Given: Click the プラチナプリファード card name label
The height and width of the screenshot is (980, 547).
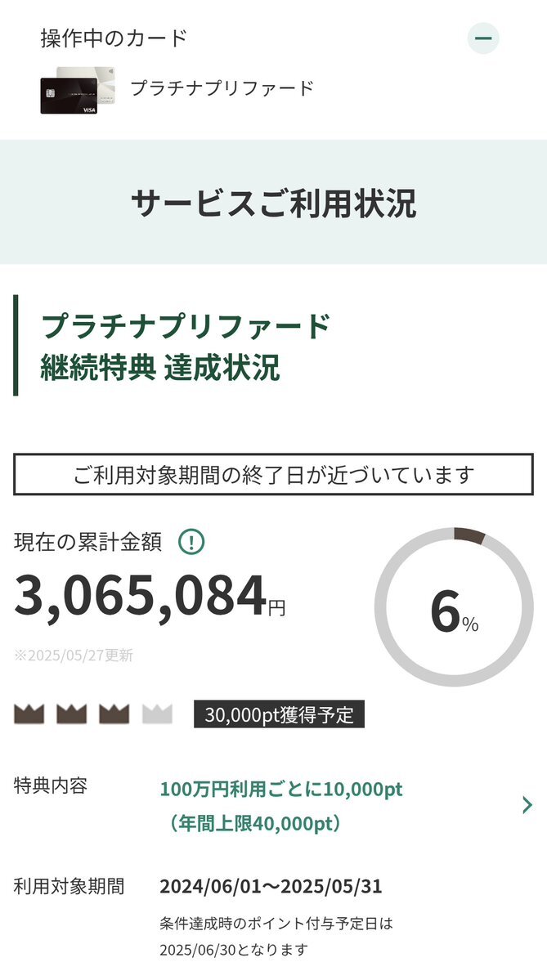Looking at the screenshot, I should tap(222, 88).
